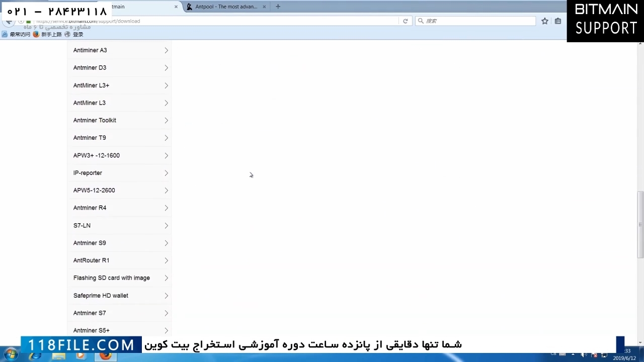
Task: Open the Antminer Toolkit entry
Action: pyautogui.click(x=120, y=120)
